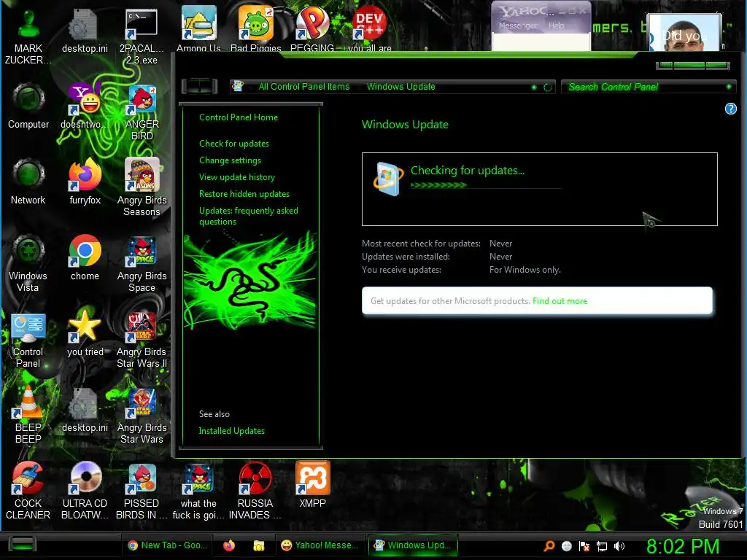Click the address bar refresh button
The width and height of the screenshot is (747, 560).
coord(548,87)
